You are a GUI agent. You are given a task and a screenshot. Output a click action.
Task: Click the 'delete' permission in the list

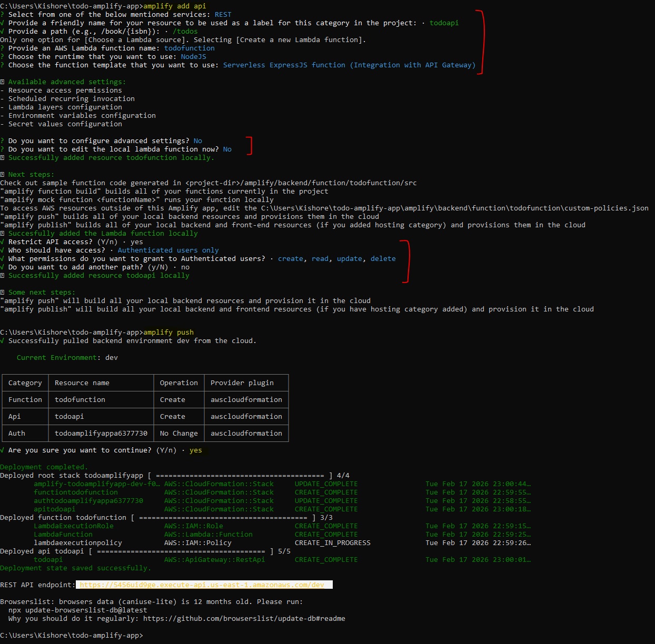(x=383, y=258)
